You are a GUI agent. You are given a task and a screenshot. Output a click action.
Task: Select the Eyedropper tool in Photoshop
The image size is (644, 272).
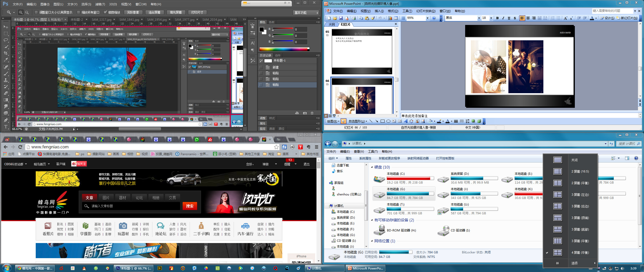click(x=6, y=60)
